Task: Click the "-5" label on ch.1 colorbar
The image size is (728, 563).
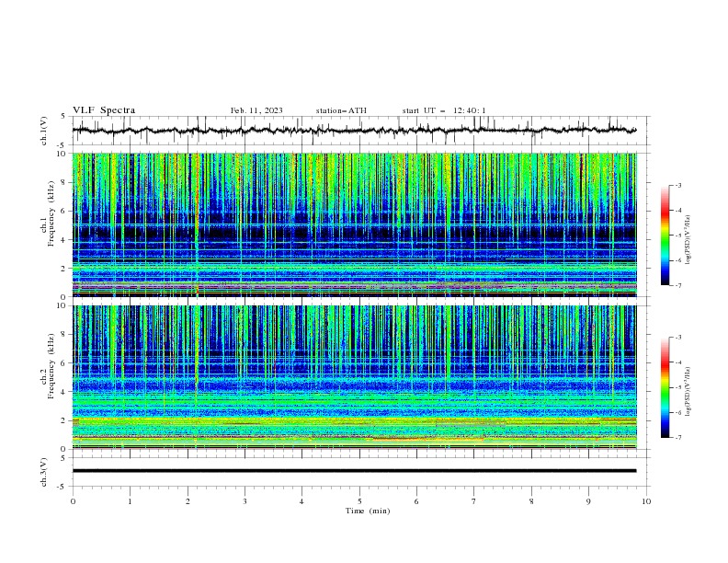Action: coord(677,236)
